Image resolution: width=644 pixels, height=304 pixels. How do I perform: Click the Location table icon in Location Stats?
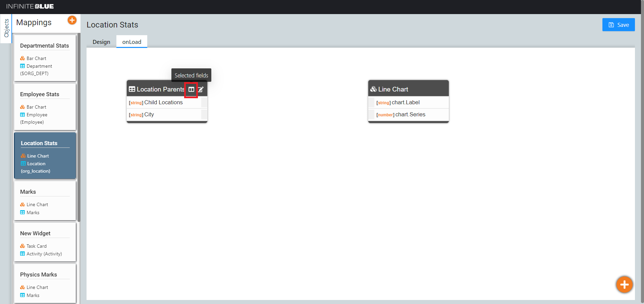23,164
